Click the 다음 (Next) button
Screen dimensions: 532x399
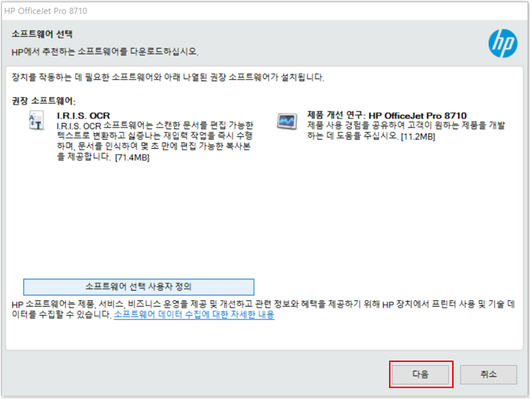421,374
